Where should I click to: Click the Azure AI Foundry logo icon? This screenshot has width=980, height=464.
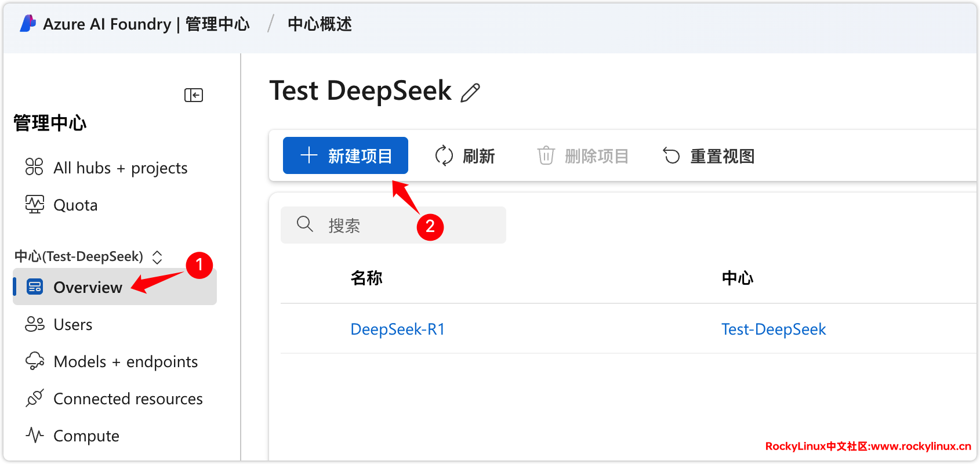click(x=28, y=24)
